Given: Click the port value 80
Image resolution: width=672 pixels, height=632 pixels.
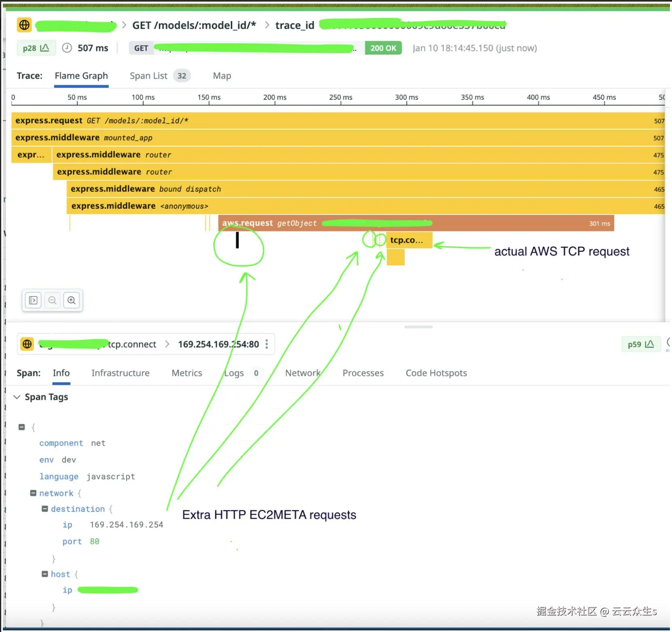Looking at the screenshot, I should pyautogui.click(x=95, y=541).
